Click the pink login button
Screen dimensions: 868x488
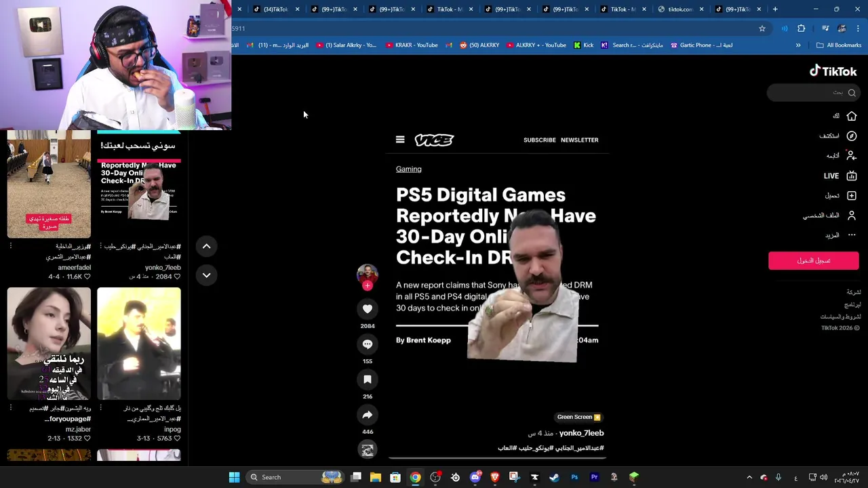coord(813,260)
